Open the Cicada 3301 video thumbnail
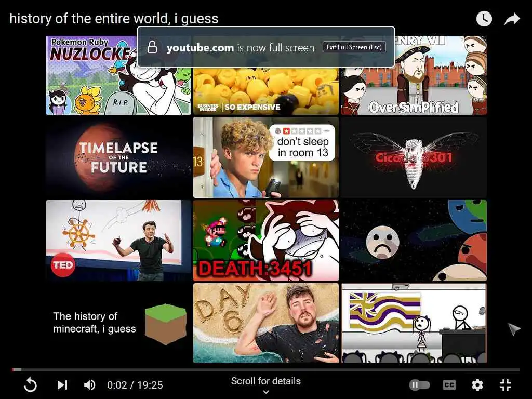 (x=414, y=157)
